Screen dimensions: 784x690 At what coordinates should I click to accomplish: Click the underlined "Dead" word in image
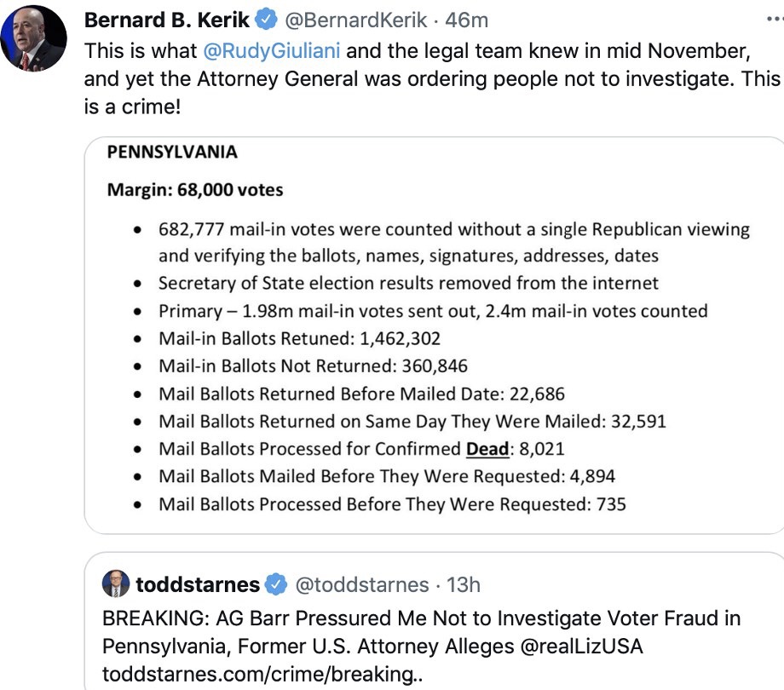point(487,449)
